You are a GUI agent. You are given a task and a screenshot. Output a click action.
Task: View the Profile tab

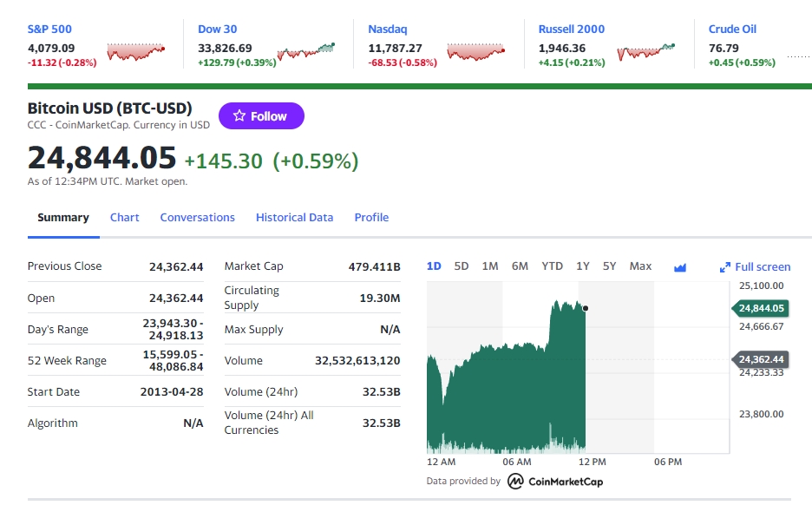pyautogui.click(x=371, y=218)
